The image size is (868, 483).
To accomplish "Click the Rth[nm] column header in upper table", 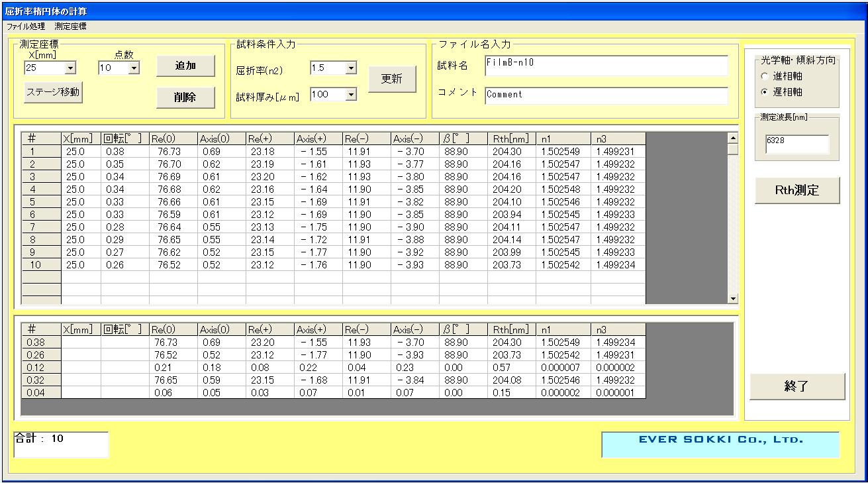I will click(x=512, y=139).
